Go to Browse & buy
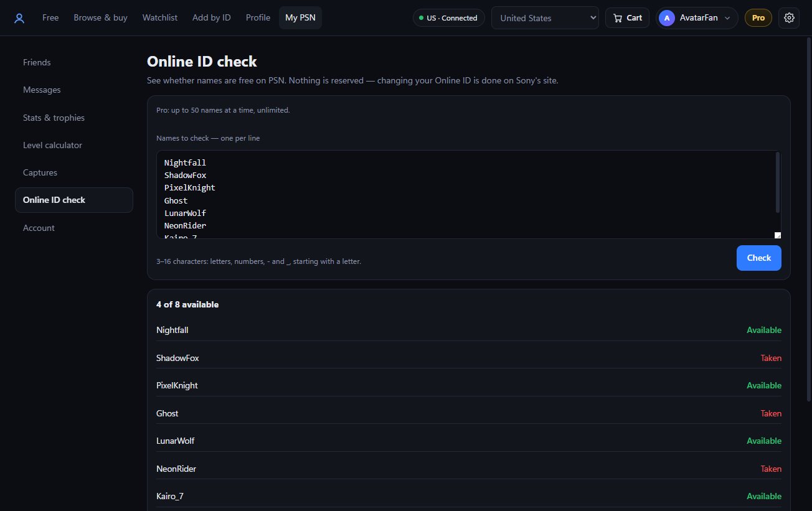The width and height of the screenshot is (812, 511). click(100, 18)
